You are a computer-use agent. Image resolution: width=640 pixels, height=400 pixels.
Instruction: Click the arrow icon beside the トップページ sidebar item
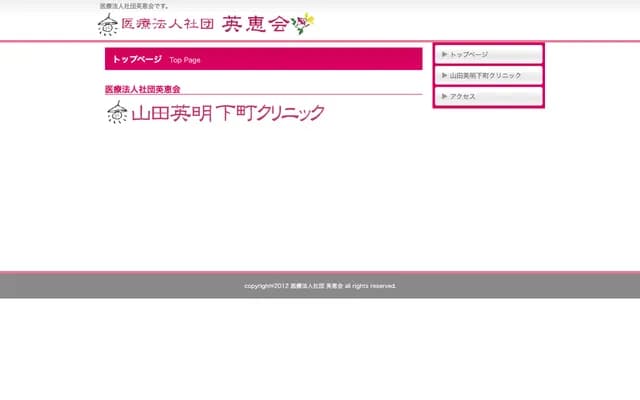pos(444,54)
